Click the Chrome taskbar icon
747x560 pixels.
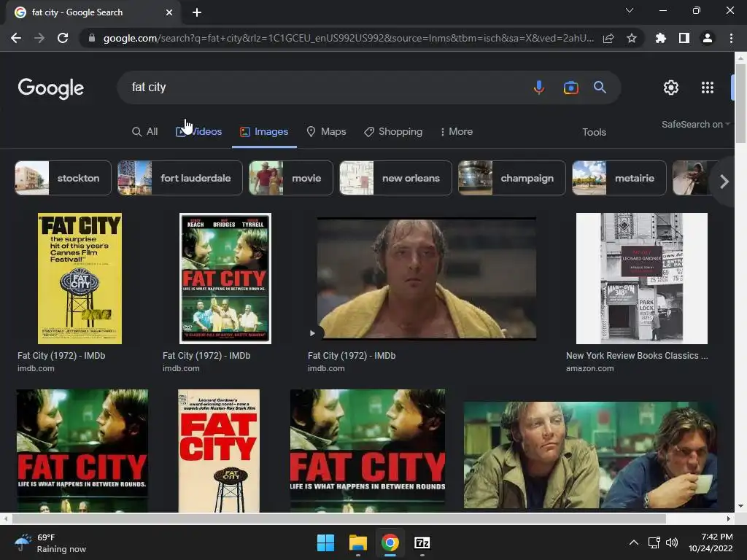tap(390, 542)
